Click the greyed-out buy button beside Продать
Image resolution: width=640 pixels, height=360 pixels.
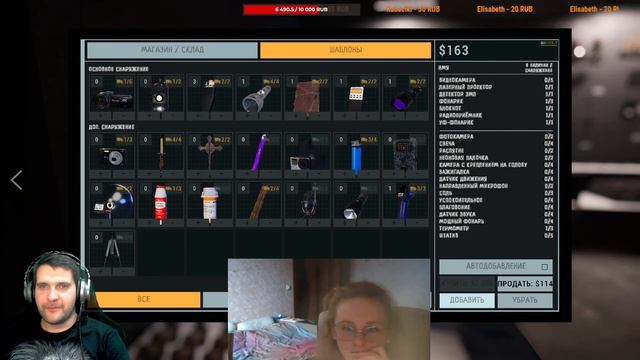point(467,284)
